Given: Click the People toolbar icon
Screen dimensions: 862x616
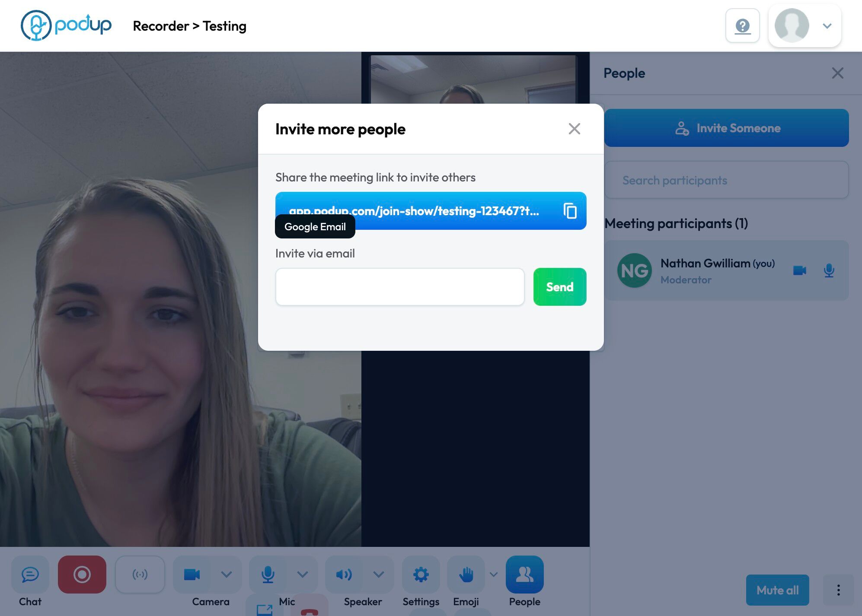Looking at the screenshot, I should pos(524,575).
